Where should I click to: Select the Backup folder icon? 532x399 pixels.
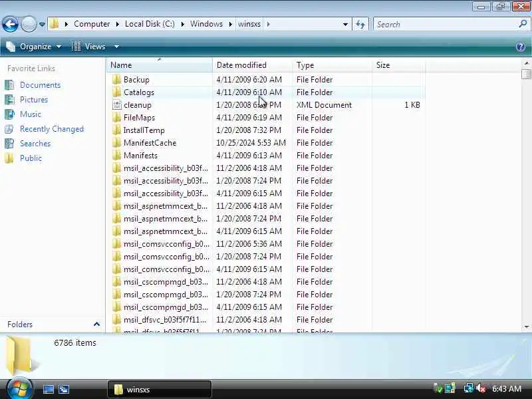(x=117, y=80)
